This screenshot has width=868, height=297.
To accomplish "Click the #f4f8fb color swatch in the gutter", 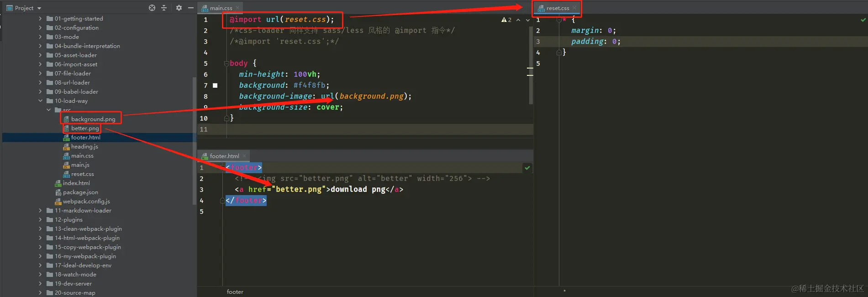I will point(215,85).
